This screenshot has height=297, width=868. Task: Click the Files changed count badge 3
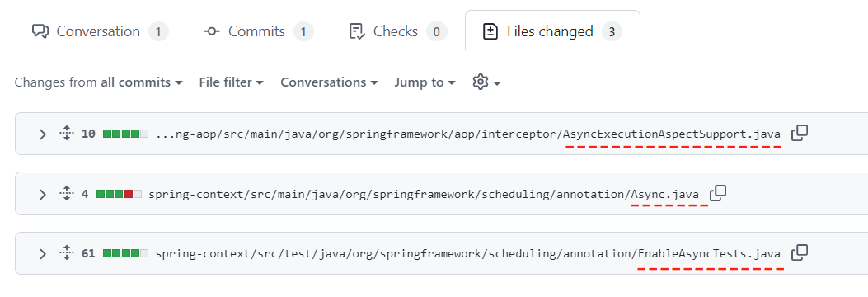point(612,31)
